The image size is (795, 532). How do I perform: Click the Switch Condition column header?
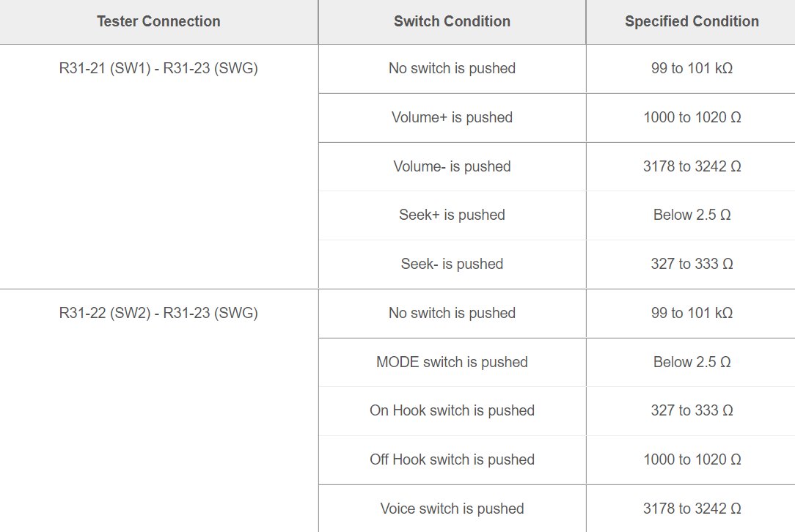452,21
